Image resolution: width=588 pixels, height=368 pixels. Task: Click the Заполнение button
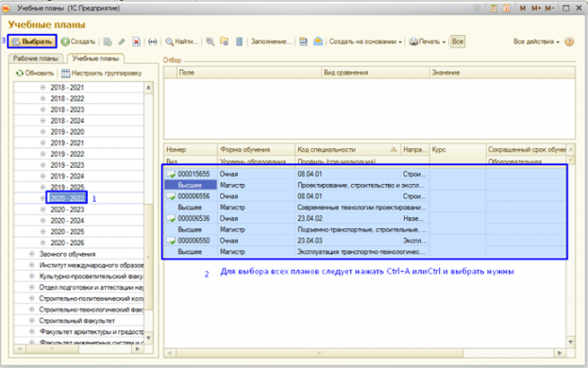(271, 42)
